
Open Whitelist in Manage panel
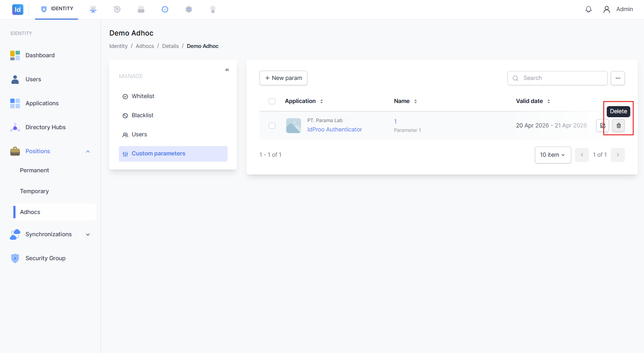[173, 96]
